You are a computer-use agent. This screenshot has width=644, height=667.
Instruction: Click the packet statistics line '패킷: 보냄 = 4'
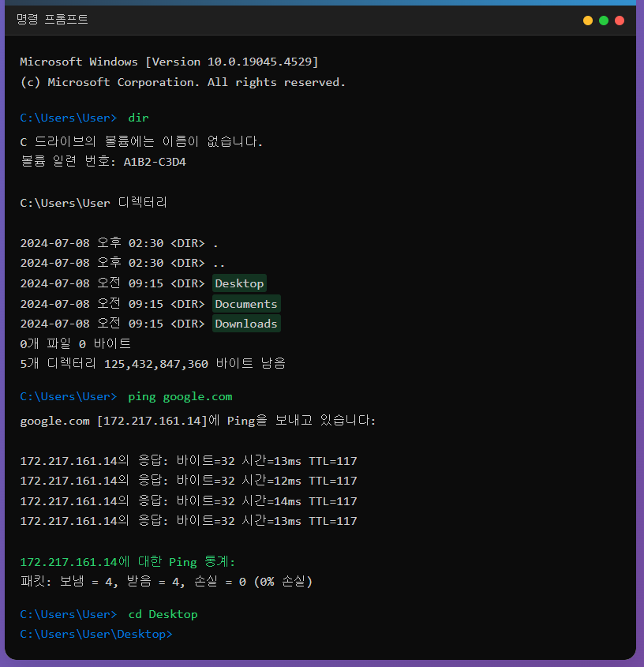(167, 582)
